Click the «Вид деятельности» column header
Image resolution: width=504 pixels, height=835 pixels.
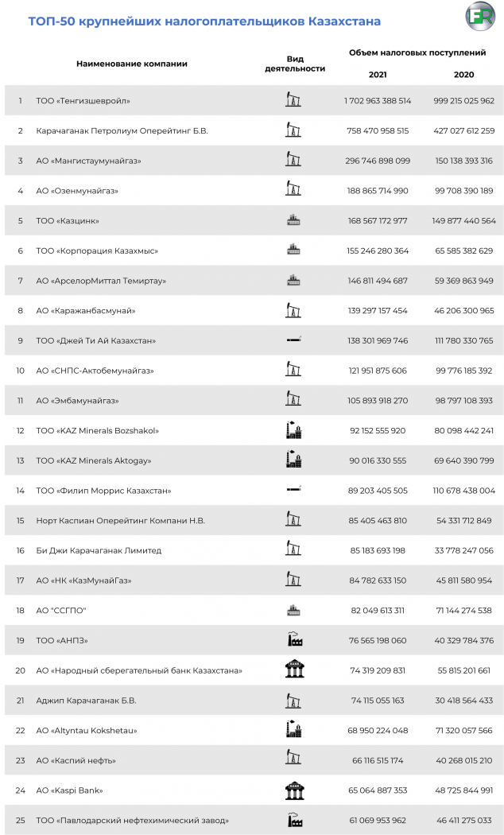[295, 63]
